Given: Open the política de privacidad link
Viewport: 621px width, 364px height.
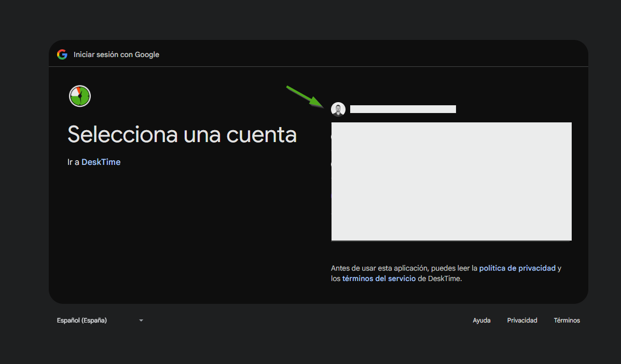Looking at the screenshot, I should click(x=517, y=268).
